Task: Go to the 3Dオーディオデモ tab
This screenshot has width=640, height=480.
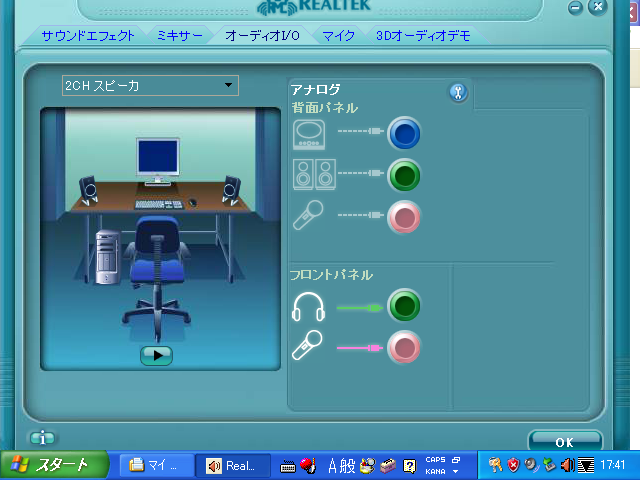Action: coord(423,36)
